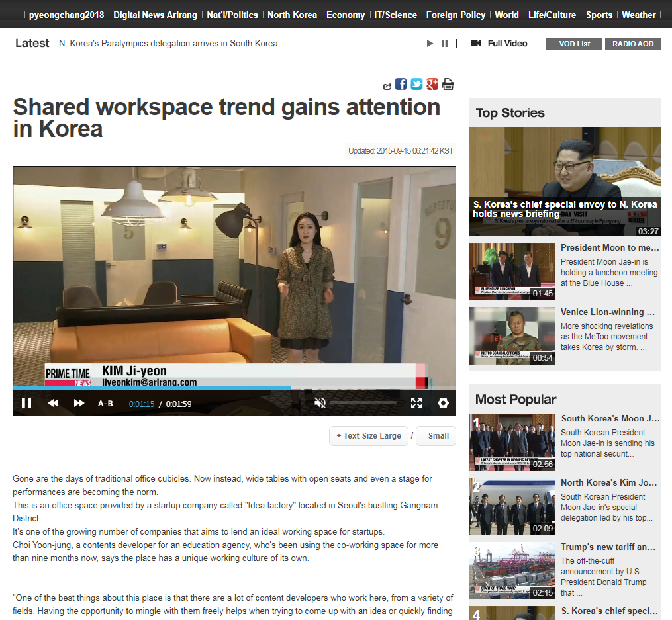The image size is (672, 620).
Task: Go to Economy section
Action: coord(346,15)
